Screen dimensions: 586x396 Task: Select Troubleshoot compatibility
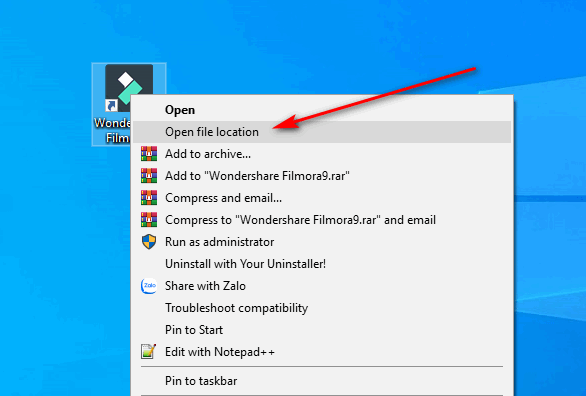pyautogui.click(x=322, y=308)
